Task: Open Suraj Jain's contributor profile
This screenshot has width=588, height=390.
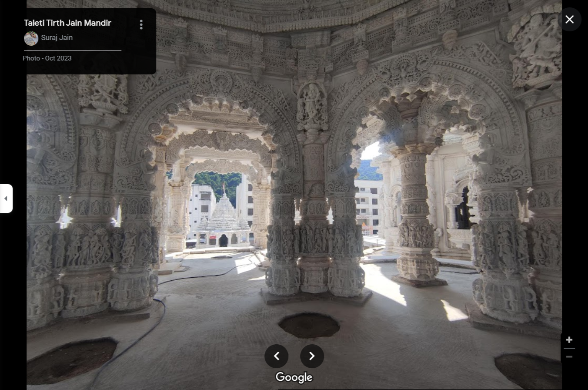Action: tap(57, 38)
